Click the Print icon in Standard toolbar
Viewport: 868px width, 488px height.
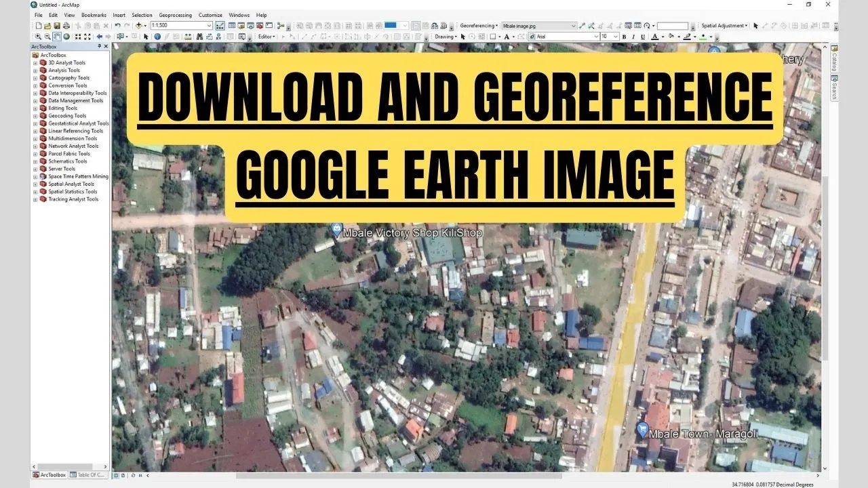pyautogui.click(x=66, y=26)
